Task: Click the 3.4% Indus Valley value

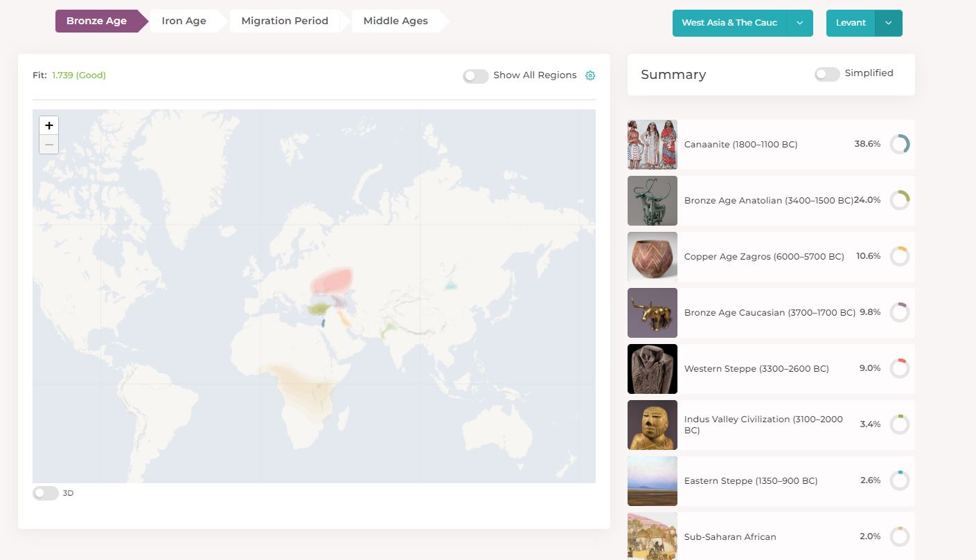Action: 870,424
